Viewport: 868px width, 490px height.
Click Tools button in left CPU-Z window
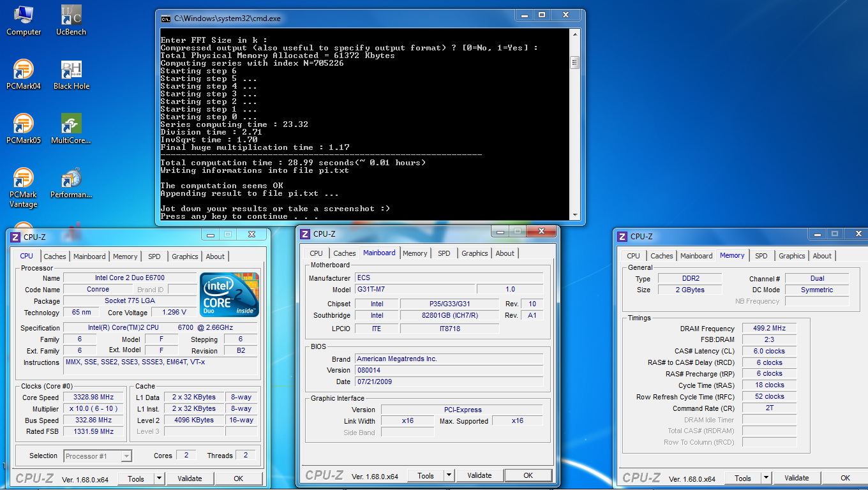click(136, 479)
